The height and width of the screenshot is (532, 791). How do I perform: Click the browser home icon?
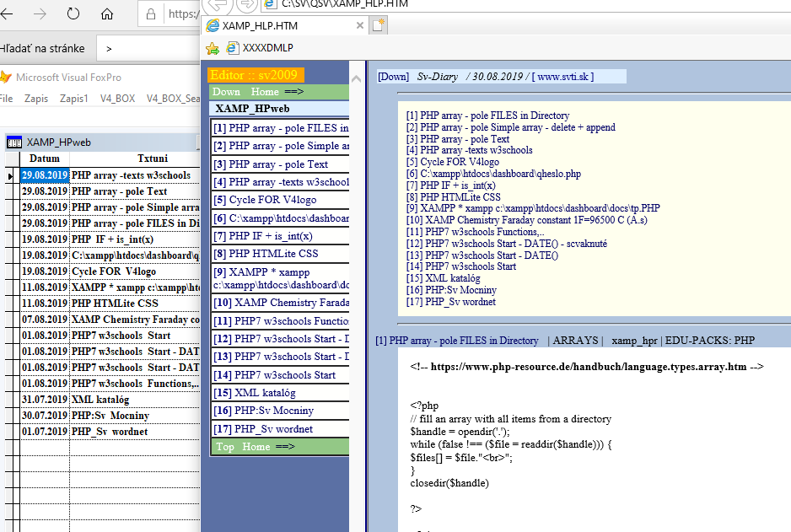pyautogui.click(x=107, y=14)
